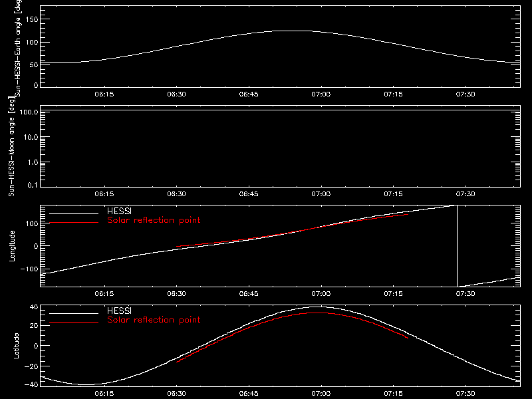Select HESSI legend label in Longitude plot
The image size is (532, 399).
119,211
